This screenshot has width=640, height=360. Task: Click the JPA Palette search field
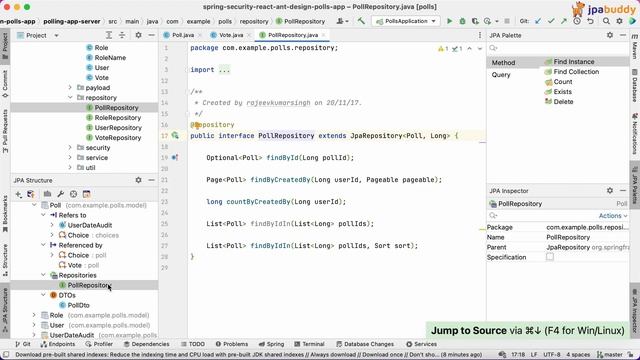(557, 49)
